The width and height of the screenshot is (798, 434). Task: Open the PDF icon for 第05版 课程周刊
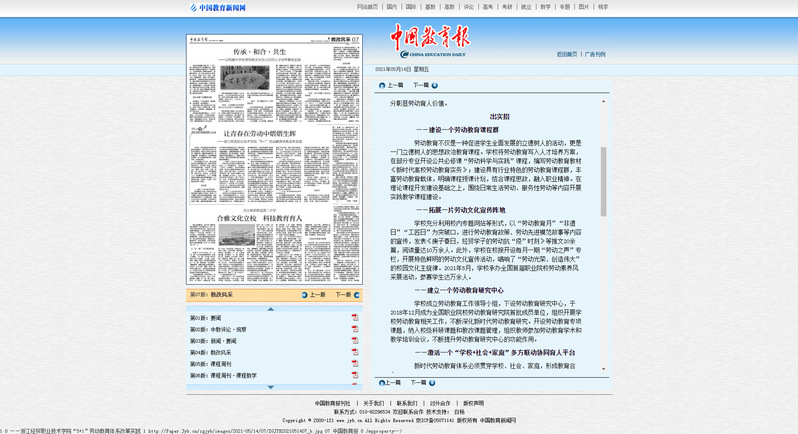pos(354,364)
